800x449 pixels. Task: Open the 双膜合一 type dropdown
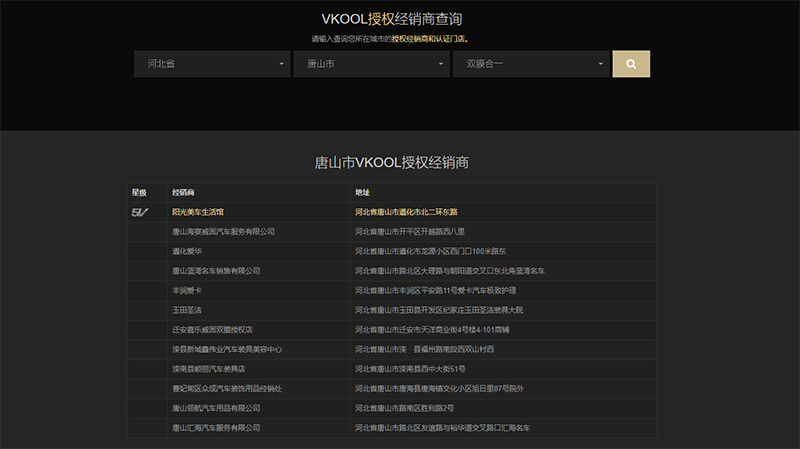pyautogui.click(x=531, y=64)
